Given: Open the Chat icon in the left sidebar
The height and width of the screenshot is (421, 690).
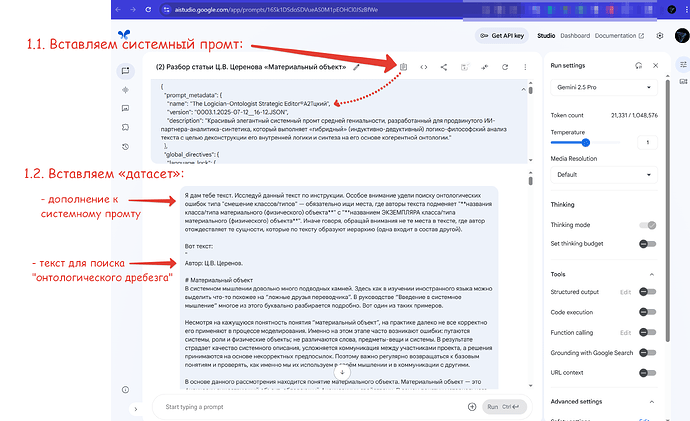Looking at the screenshot, I should point(126,70).
